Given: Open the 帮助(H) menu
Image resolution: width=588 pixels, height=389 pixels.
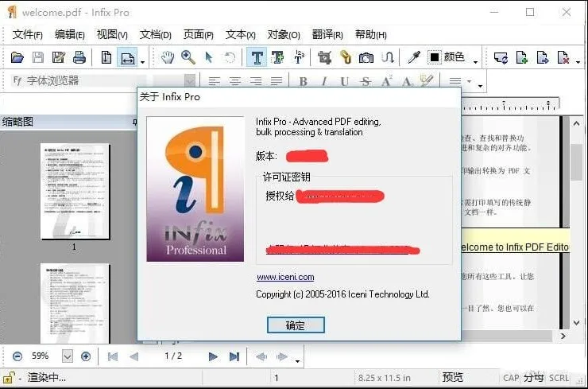Looking at the screenshot, I should [x=370, y=35].
